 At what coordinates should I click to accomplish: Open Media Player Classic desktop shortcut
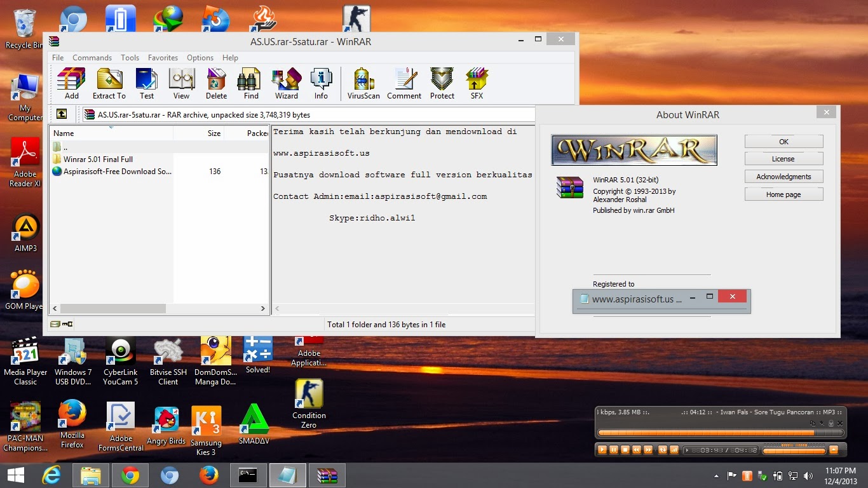[x=25, y=361]
